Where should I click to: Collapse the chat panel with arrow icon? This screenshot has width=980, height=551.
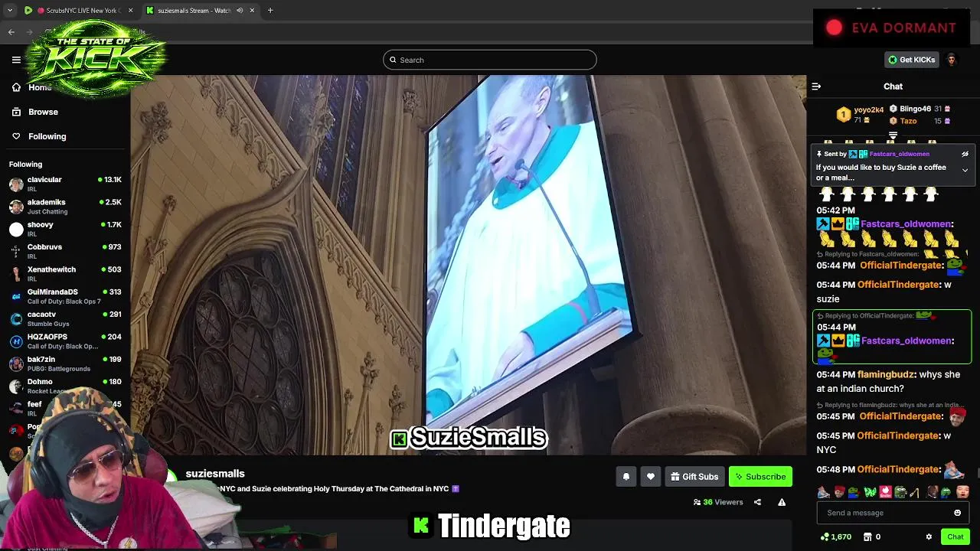click(x=816, y=86)
